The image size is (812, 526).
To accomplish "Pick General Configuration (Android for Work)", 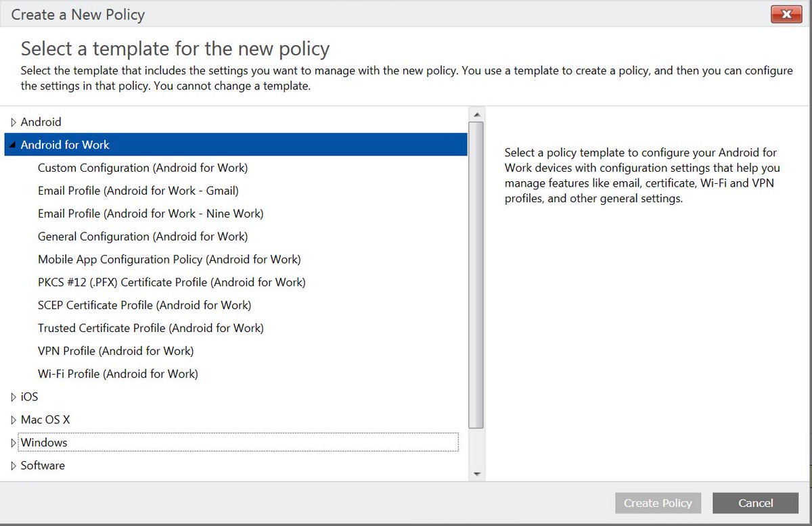I will click(x=142, y=236).
